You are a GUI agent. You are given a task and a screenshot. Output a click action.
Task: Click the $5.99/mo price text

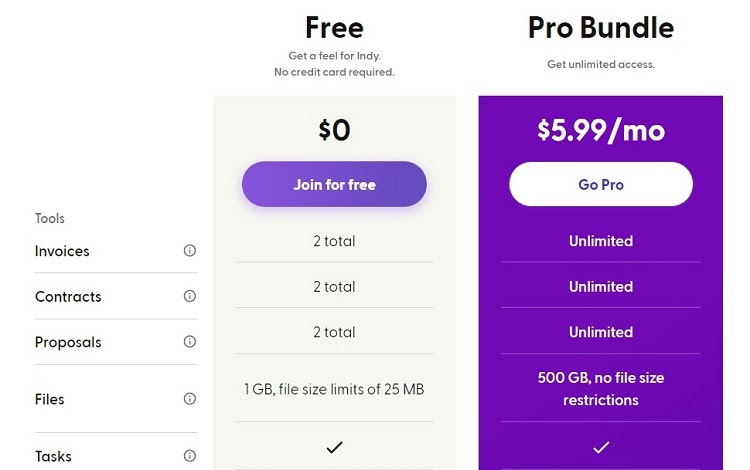(x=601, y=130)
